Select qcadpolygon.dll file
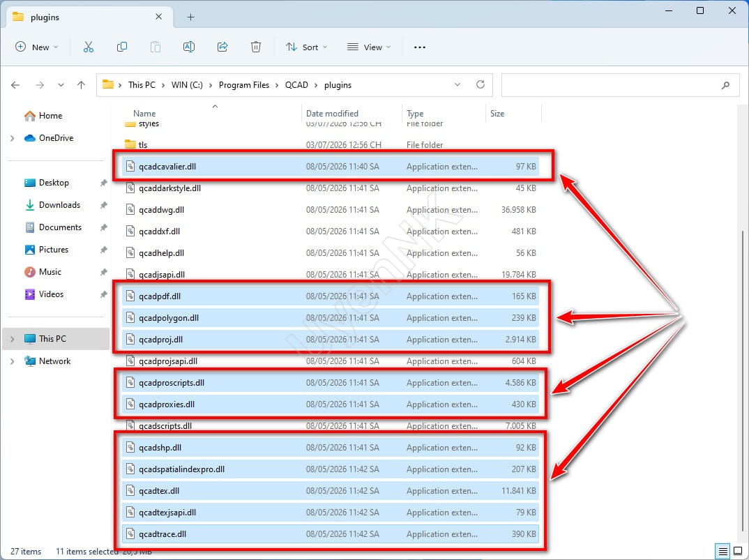Screen dimensions: 749x560 pyautogui.click(x=330, y=318)
